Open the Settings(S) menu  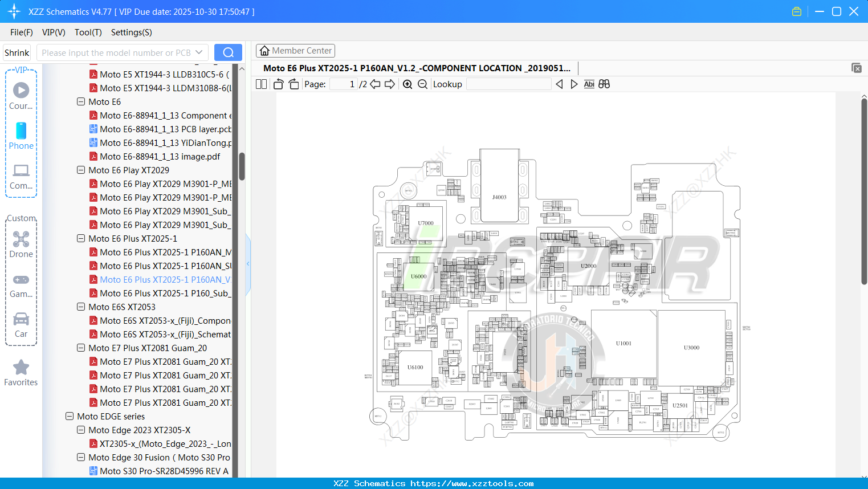(x=132, y=32)
